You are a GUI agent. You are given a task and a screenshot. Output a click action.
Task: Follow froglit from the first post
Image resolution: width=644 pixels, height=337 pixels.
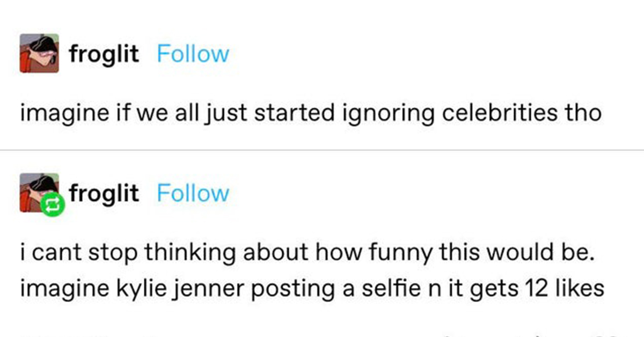tap(193, 54)
